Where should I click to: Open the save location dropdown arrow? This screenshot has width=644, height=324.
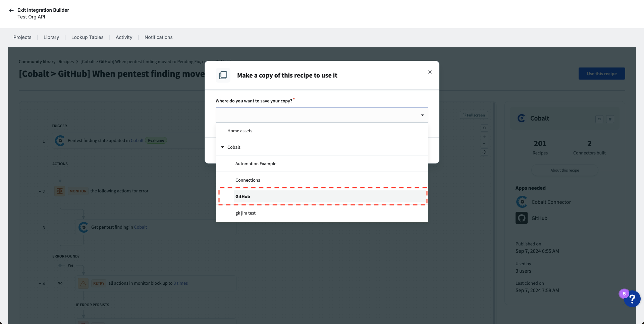[x=423, y=115]
